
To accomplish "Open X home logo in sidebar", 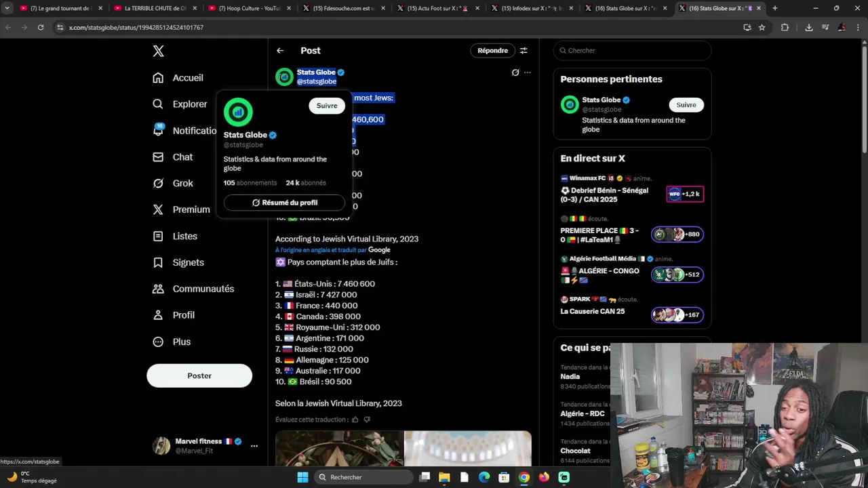I will tap(158, 51).
